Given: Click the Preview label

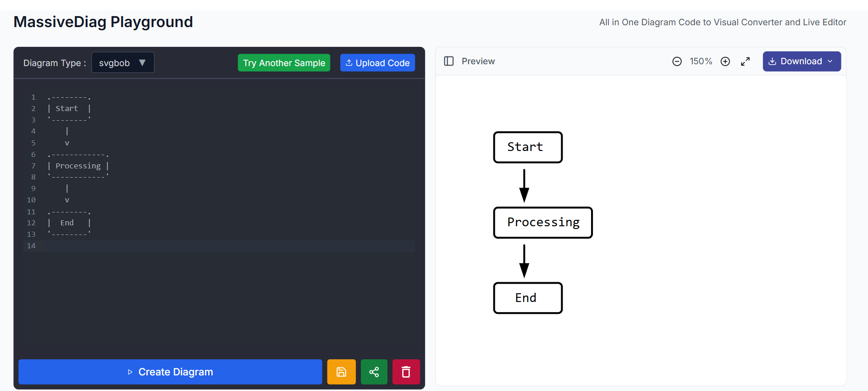Looking at the screenshot, I should pos(478,61).
